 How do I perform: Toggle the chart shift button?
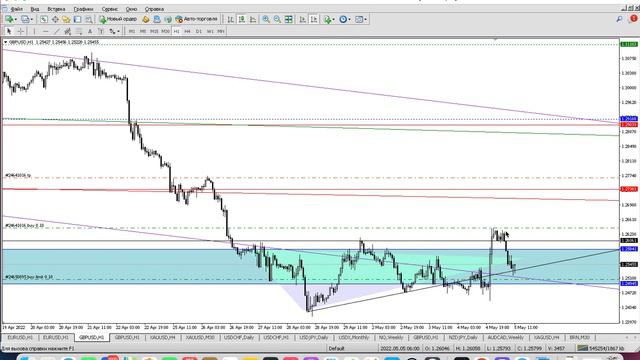pos(314,19)
